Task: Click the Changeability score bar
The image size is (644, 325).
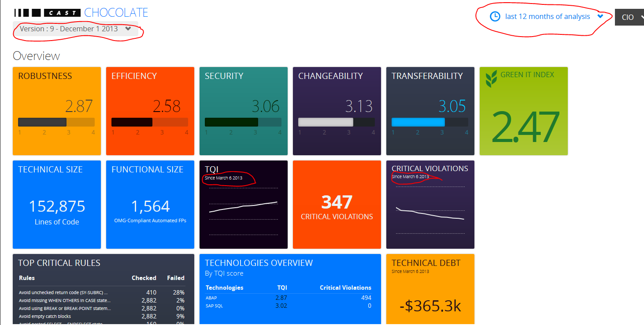Action: pos(337,122)
